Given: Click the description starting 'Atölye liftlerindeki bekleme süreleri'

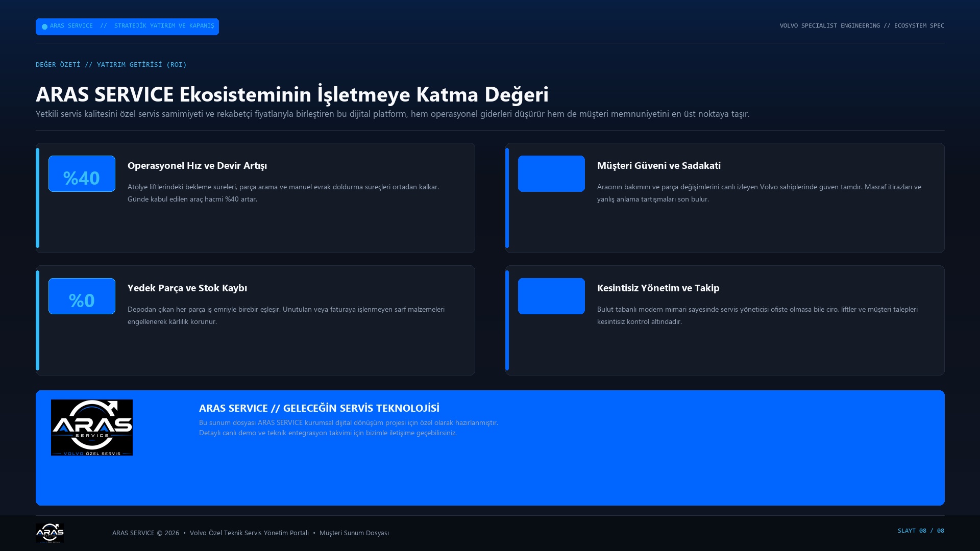Looking at the screenshot, I should tap(283, 193).
